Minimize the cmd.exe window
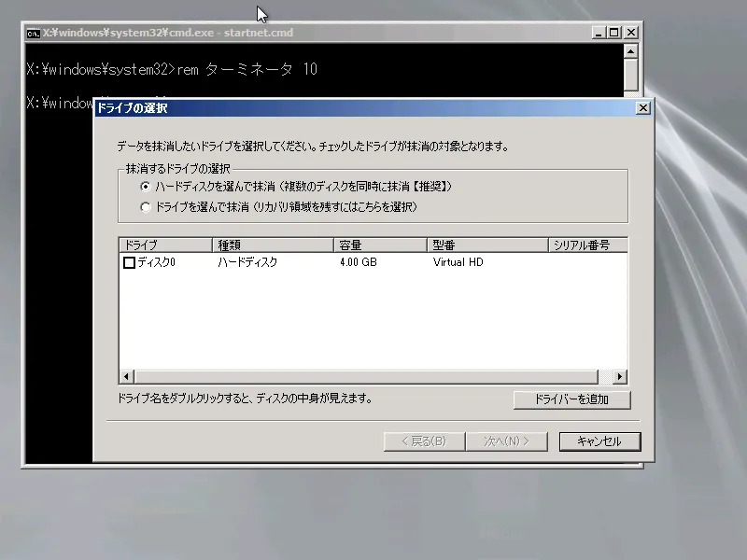This screenshot has height=560, width=747. [599, 33]
